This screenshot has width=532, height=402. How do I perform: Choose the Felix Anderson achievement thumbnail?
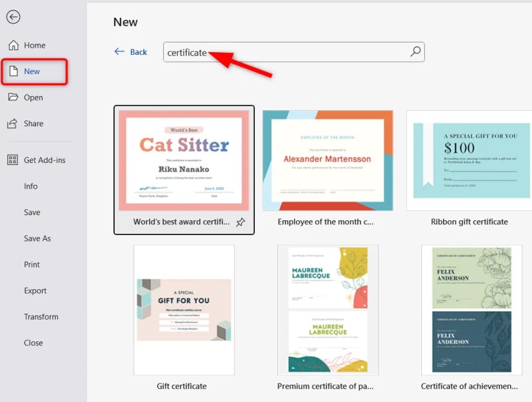(471, 310)
